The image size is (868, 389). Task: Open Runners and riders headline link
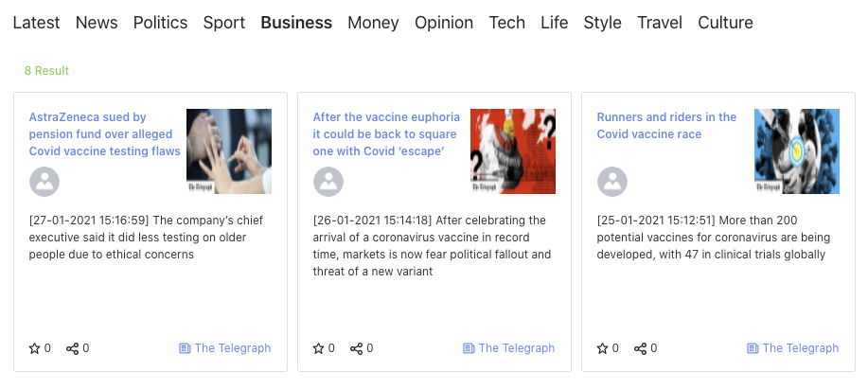click(x=666, y=126)
